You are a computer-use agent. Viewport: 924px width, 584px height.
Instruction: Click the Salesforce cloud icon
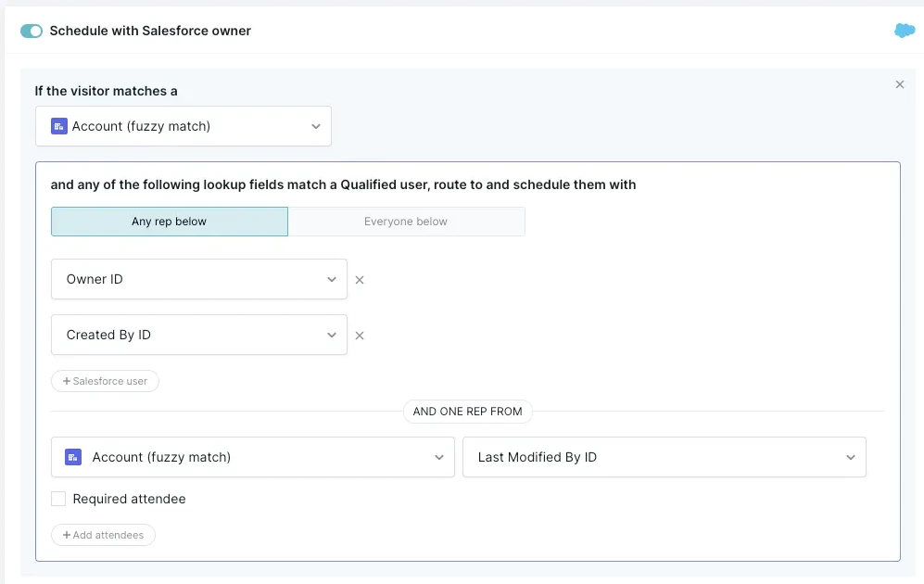905,30
